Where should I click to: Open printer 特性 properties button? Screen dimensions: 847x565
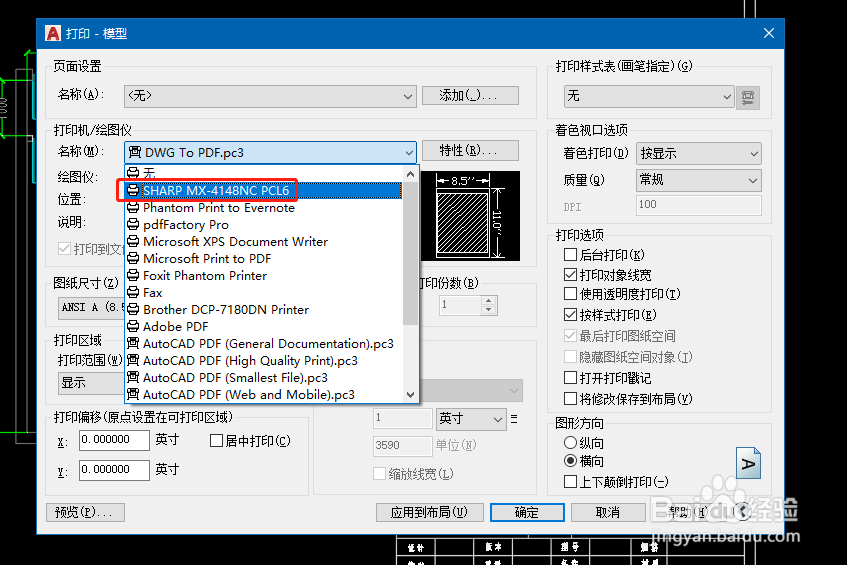(x=470, y=150)
